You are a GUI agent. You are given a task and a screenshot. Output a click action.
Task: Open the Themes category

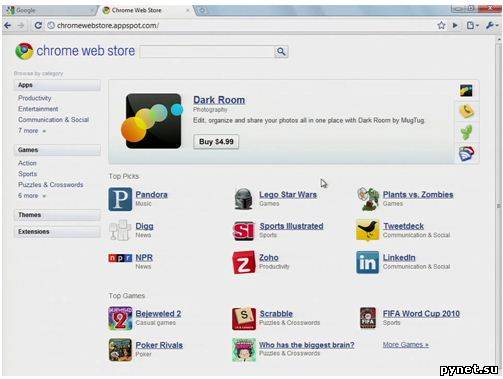pyautogui.click(x=57, y=215)
